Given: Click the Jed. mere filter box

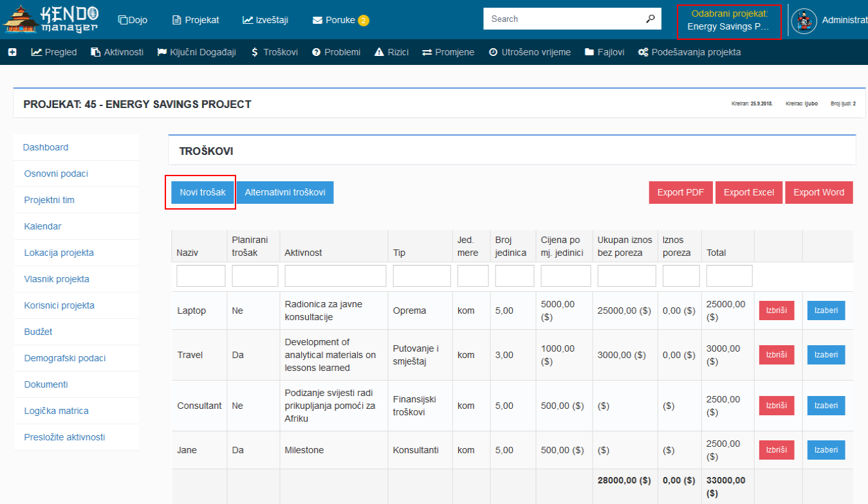Looking at the screenshot, I should point(473,276).
